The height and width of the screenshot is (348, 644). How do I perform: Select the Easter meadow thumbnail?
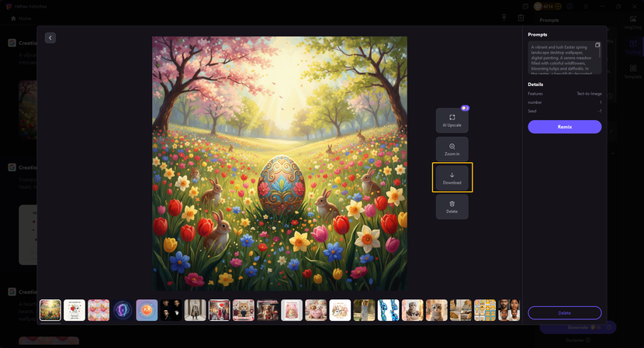pyautogui.click(x=50, y=310)
